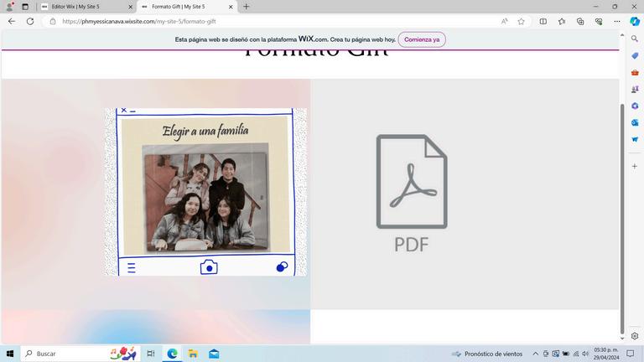Open Browser essentials heart icon

coord(599,21)
